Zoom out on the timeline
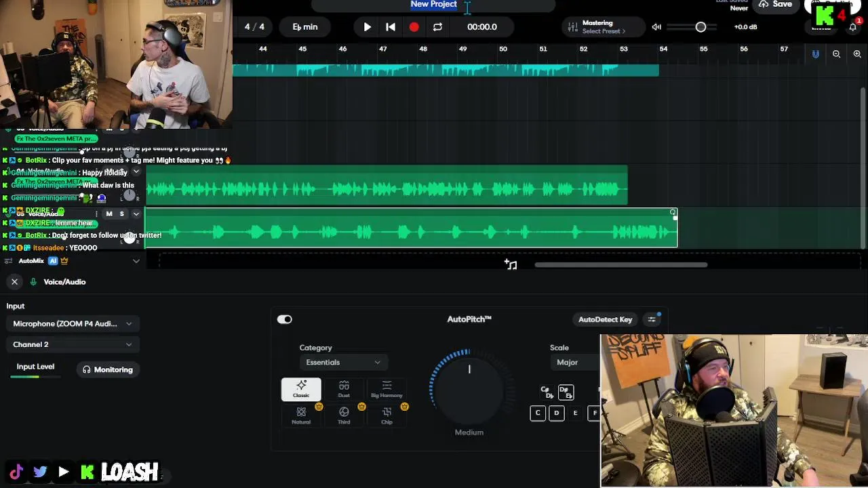 pyautogui.click(x=836, y=54)
